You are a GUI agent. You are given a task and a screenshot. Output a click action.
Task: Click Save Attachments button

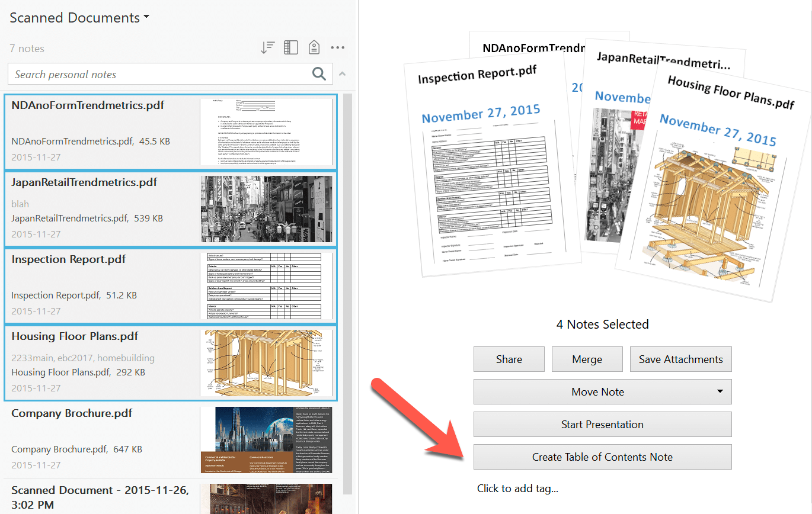(x=681, y=359)
